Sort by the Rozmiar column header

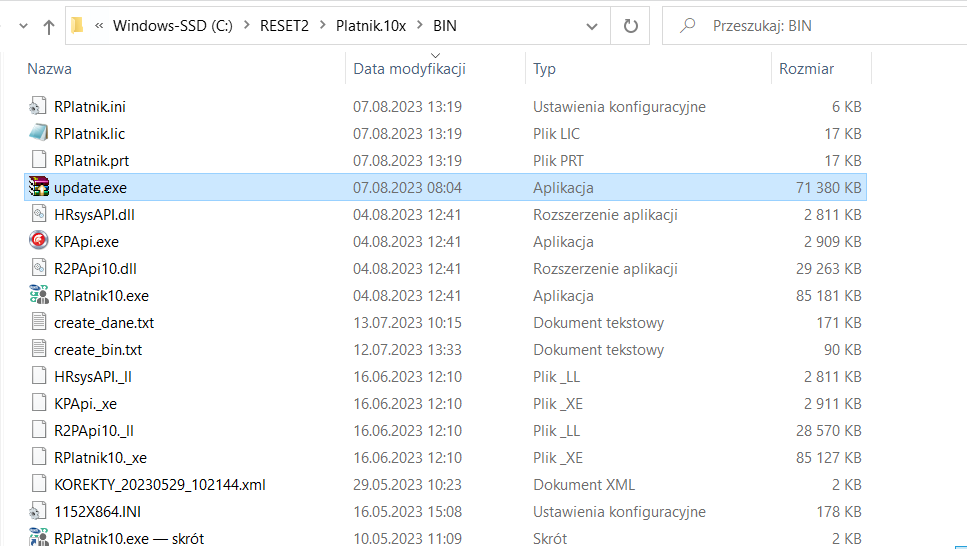[806, 68]
